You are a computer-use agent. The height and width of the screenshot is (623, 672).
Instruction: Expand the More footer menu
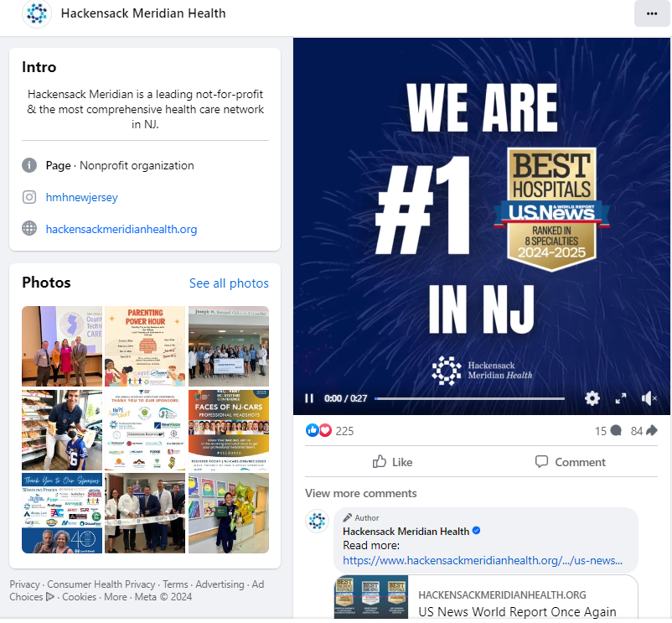click(116, 596)
